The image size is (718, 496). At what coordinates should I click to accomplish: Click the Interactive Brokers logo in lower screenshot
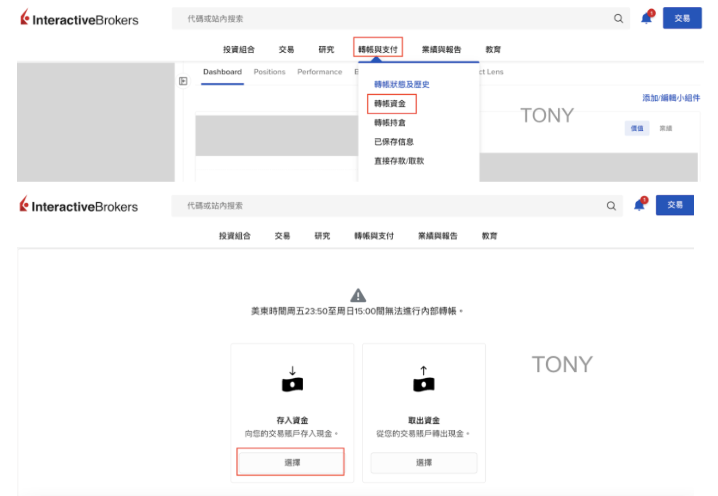[x=78, y=205]
